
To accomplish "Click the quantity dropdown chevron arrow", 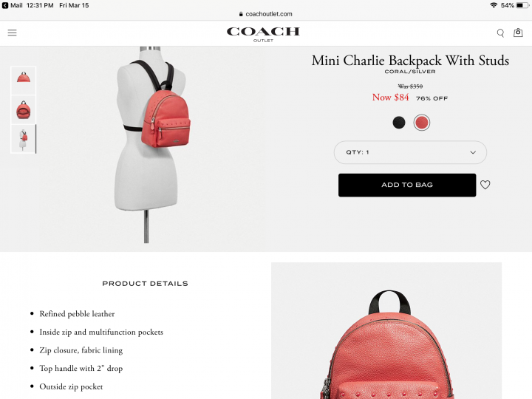I will [x=473, y=152].
